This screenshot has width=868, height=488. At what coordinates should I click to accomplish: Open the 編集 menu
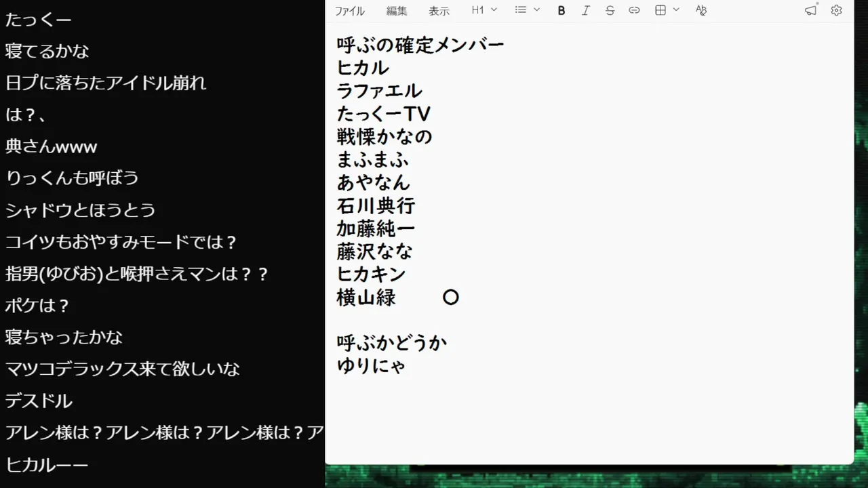point(397,11)
